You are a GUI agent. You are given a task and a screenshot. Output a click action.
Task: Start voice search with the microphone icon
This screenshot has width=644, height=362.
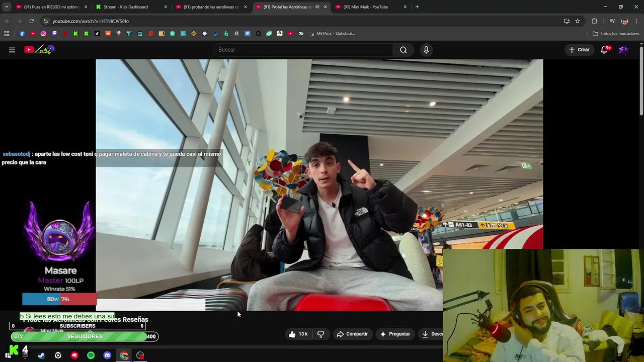[x=426, y=50]
